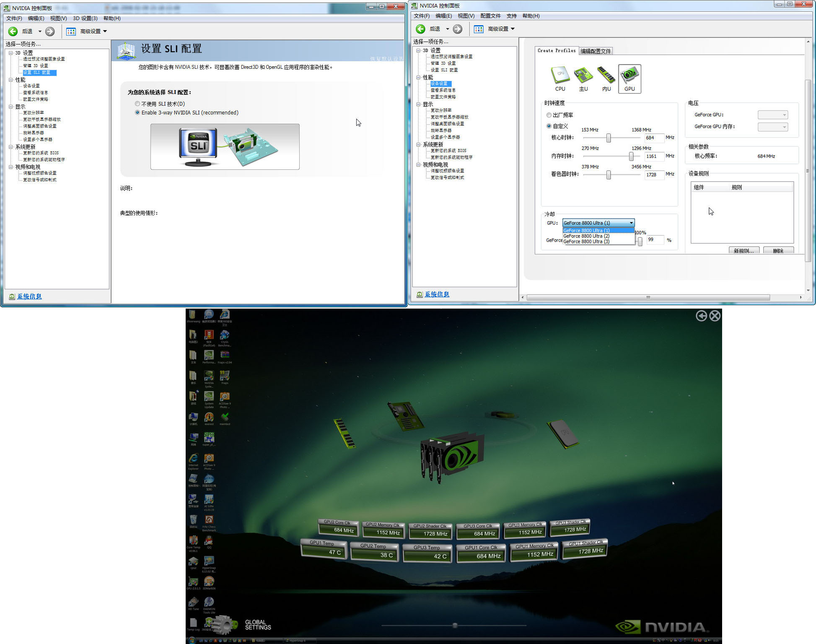Click the 新规则... button
Screen dimensions: 816x644
(743, 251)
